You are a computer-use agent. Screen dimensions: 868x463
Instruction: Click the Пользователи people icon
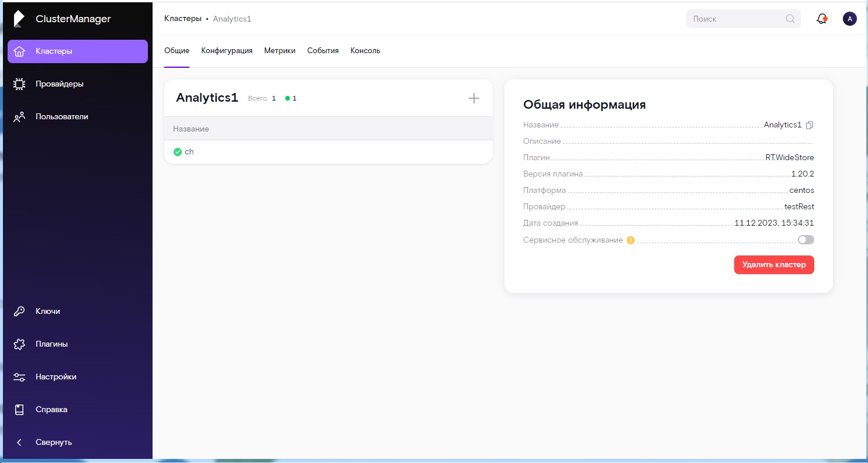[19, 117]
